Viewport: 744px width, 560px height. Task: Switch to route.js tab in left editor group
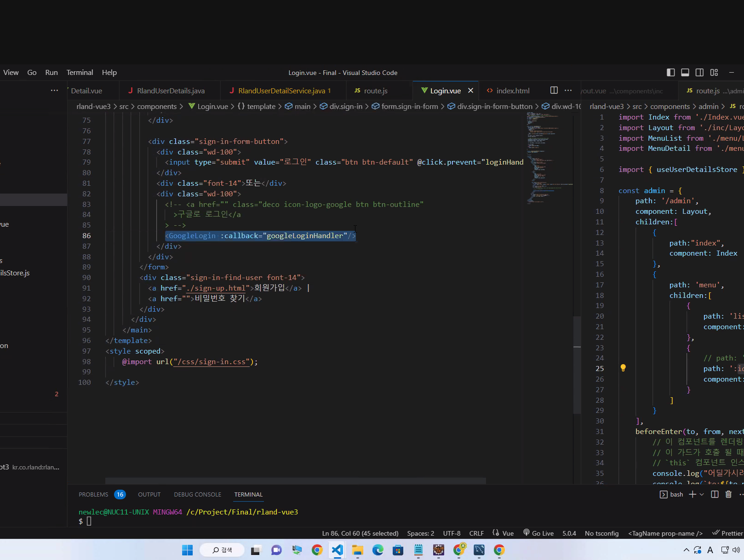point(376,91)
